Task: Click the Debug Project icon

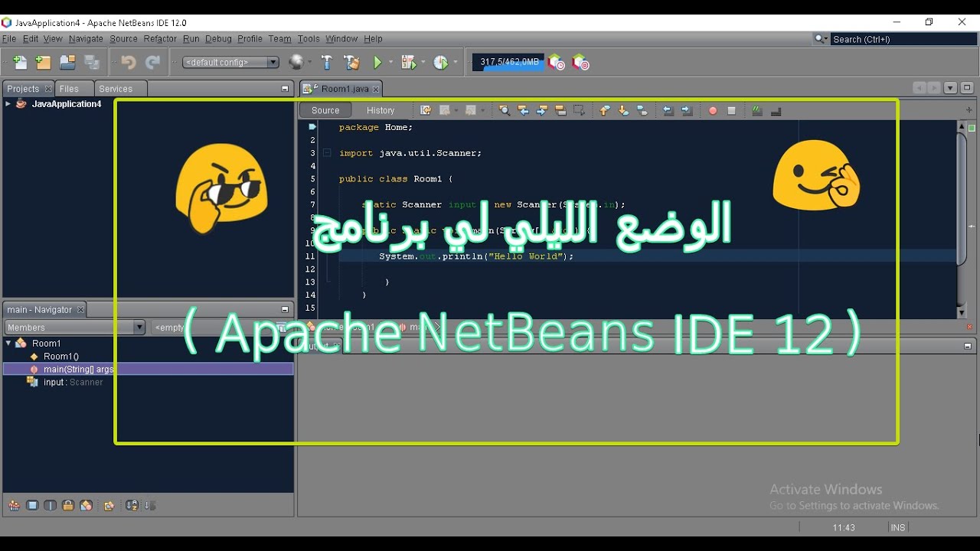Action: point(408,63)
